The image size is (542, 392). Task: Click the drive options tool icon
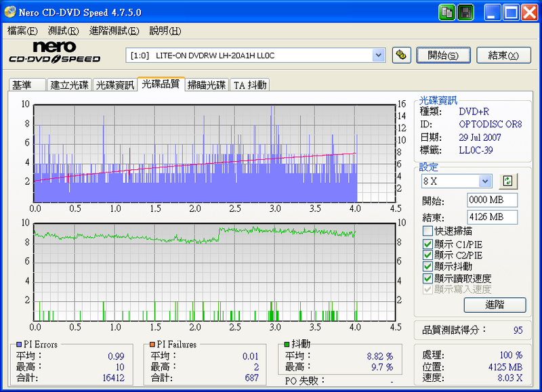pyautogui.click(x=401, y=56)
